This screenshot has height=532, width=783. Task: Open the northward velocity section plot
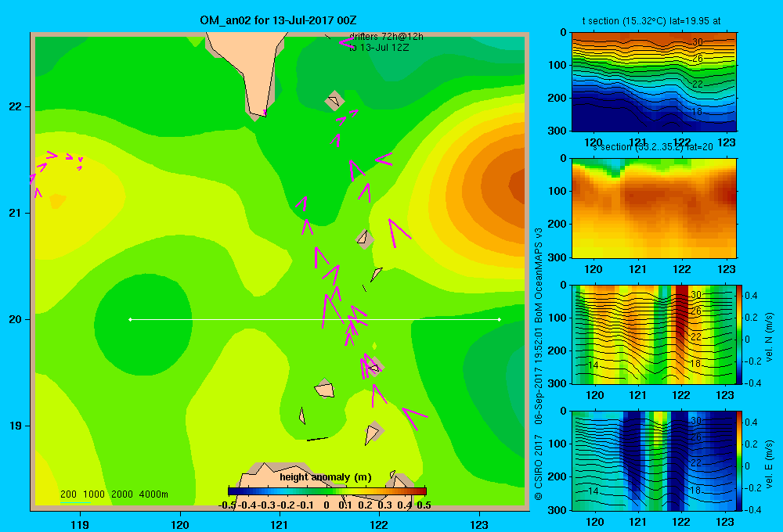pyautogui.click(x=654, y=334)
